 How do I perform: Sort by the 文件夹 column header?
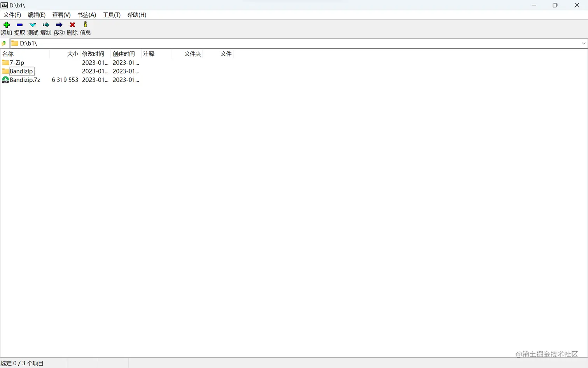point(187,54)
